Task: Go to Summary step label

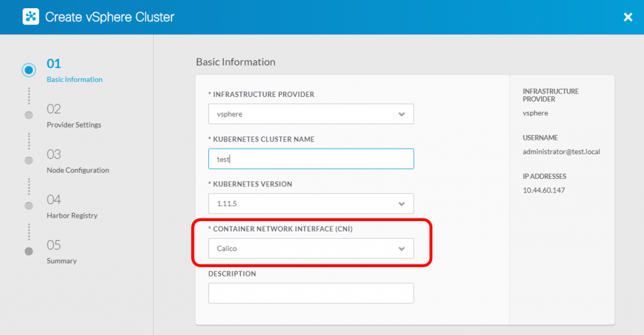Action: [62, 261]
